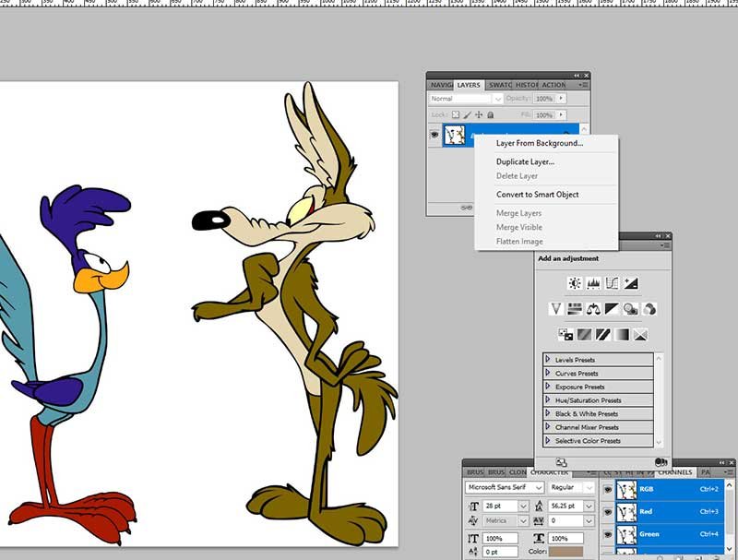Open Layers panel flyout menu
This screenshot has height=560, width=738.
(584, 85)
